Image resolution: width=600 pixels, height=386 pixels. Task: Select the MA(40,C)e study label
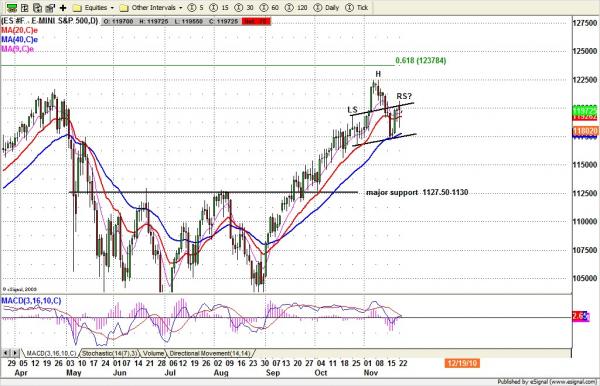[20, 39]
